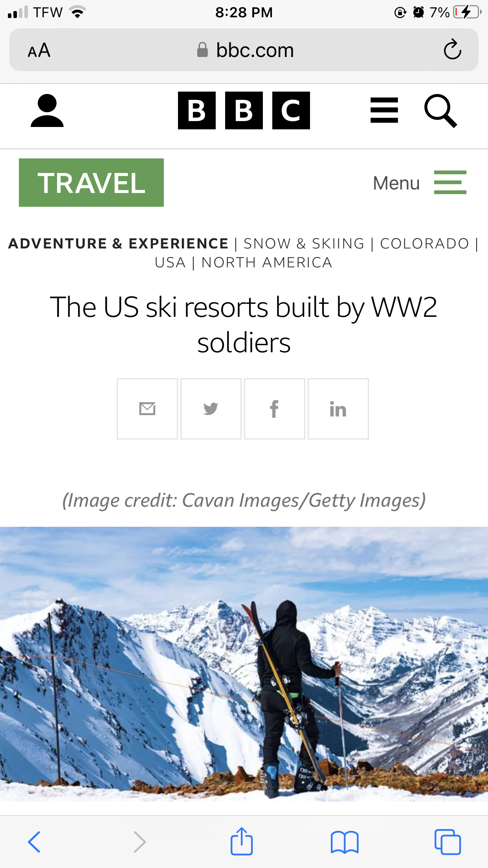The image size is (488, 868).
Task: Open the North America tag
Action: pyautogui.click(x=267, y=263)
